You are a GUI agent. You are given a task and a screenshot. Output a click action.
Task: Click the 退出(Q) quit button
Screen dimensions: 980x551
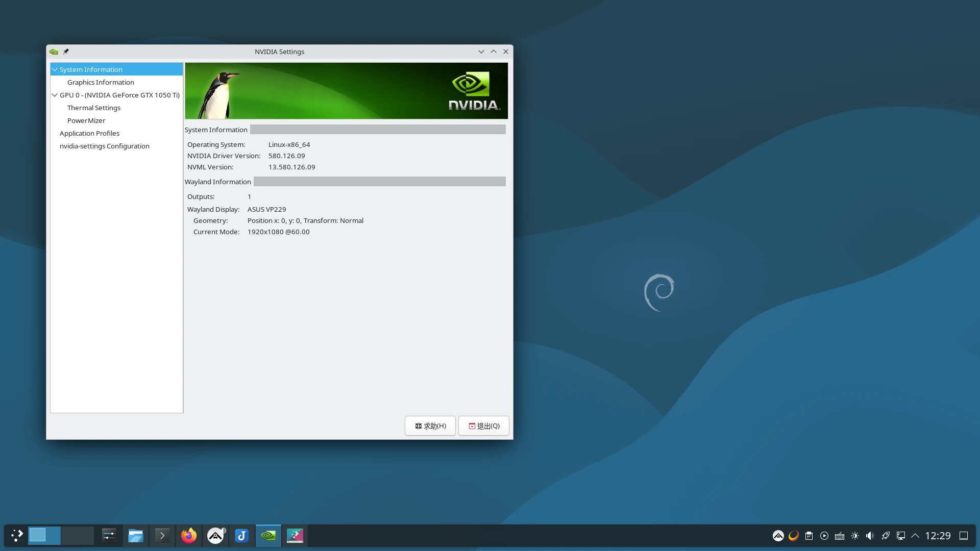pos(483,426)
